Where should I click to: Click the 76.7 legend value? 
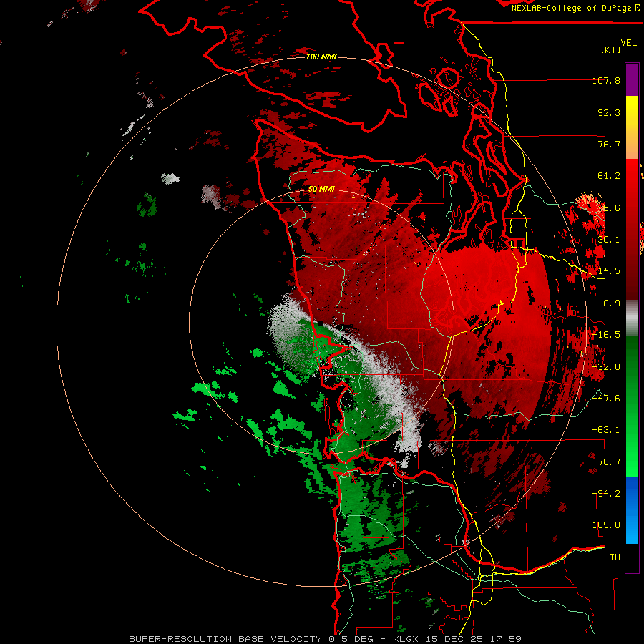(609, 144)
